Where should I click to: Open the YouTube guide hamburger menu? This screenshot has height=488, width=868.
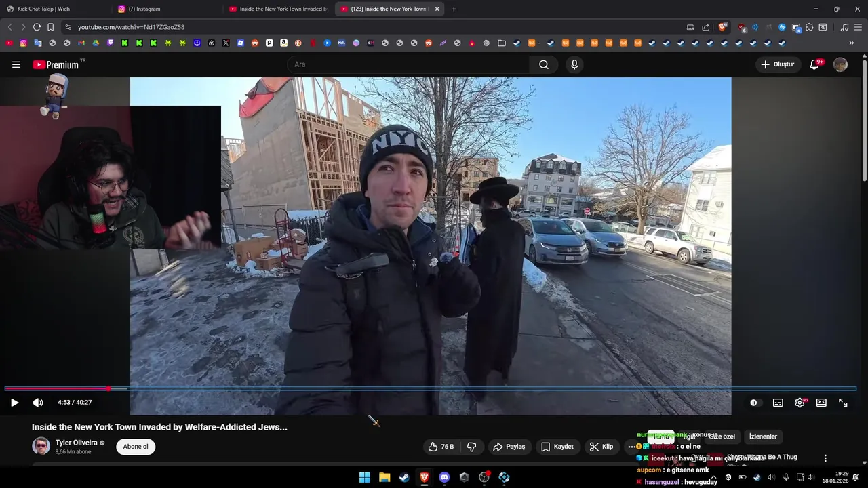[16, 64]
